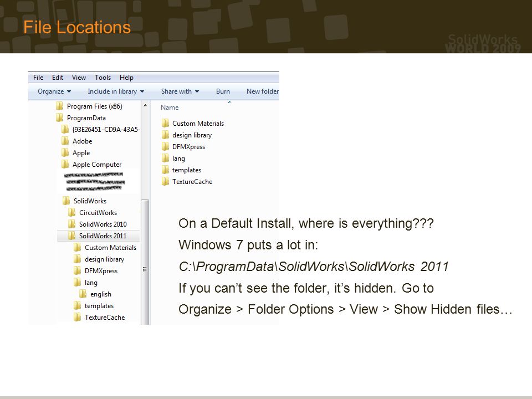Click the Name column header

[x=170, y=107]
